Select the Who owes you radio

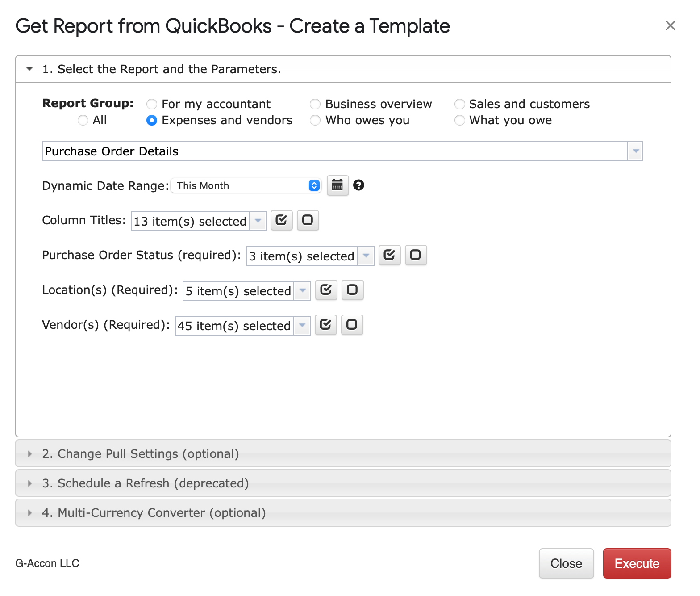tap(315, 120)
